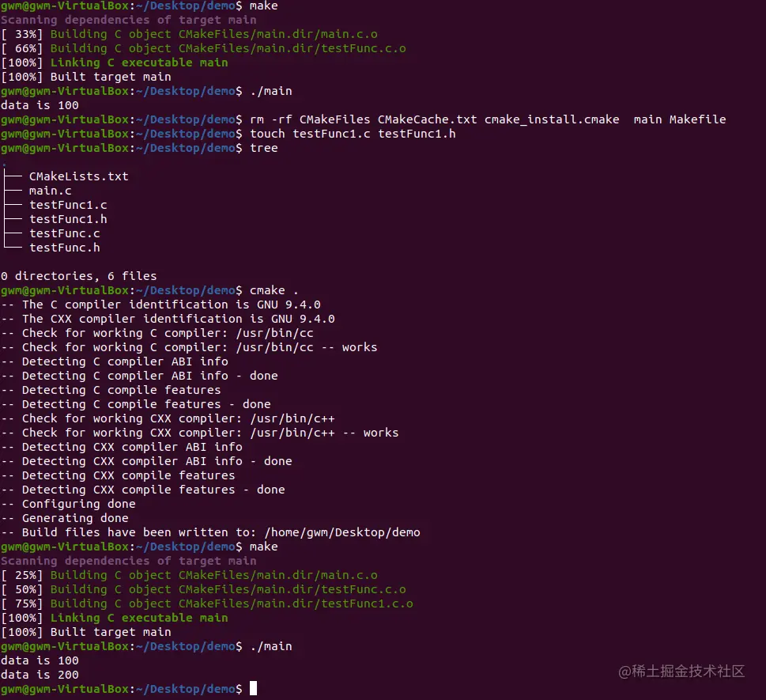Click '/usr/bin/c++ -- works' line

[200, 433]
